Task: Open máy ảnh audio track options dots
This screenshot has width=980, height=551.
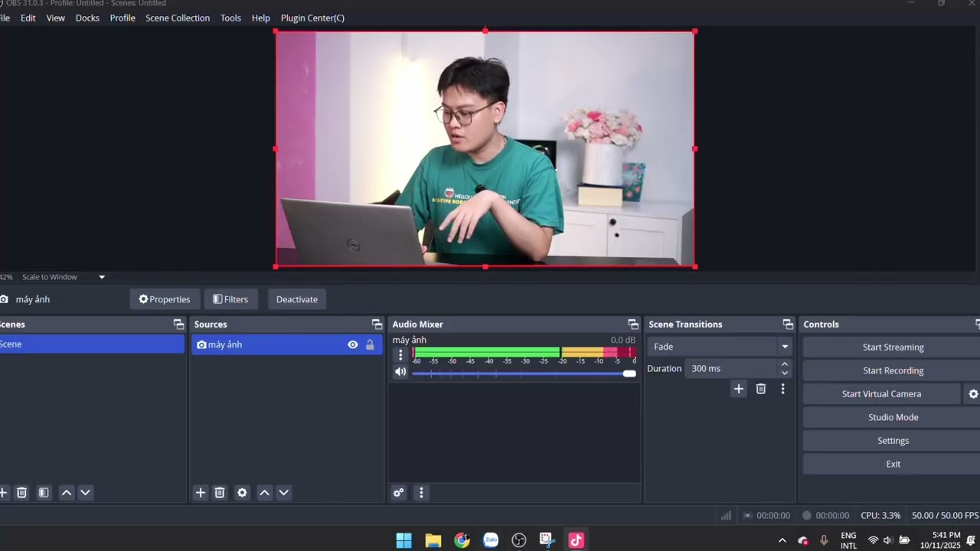Action: click(400, 354)
